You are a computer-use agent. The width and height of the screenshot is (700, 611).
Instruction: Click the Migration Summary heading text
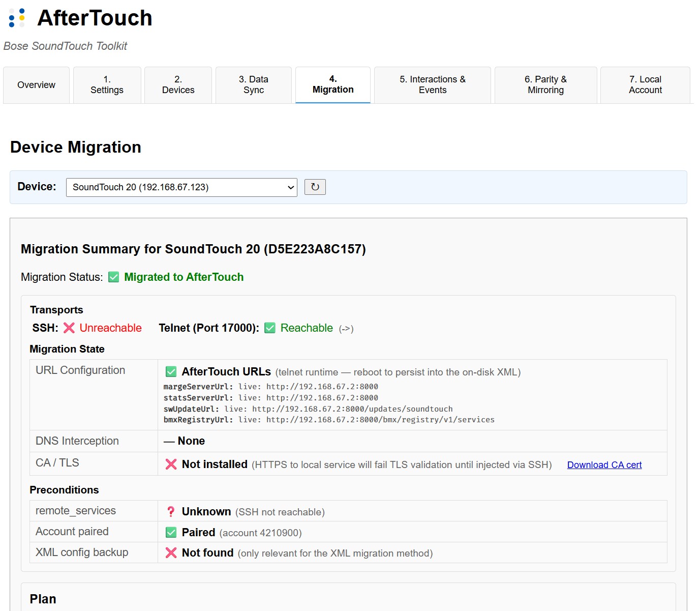tap(193, 249)
